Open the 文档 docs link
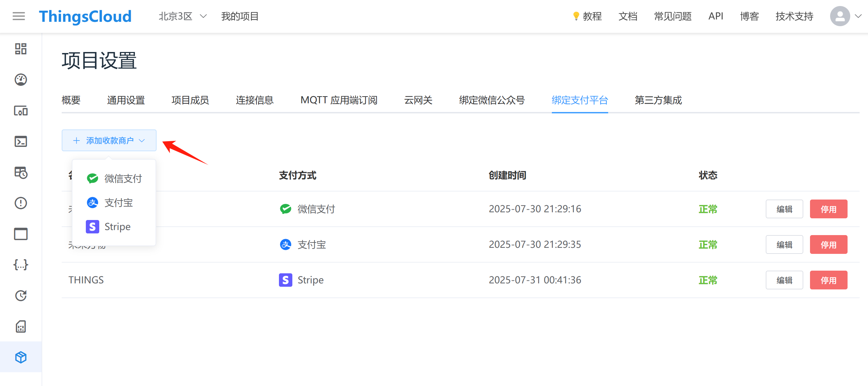Viewport: 868px width, 386px height. pos(628,16)
